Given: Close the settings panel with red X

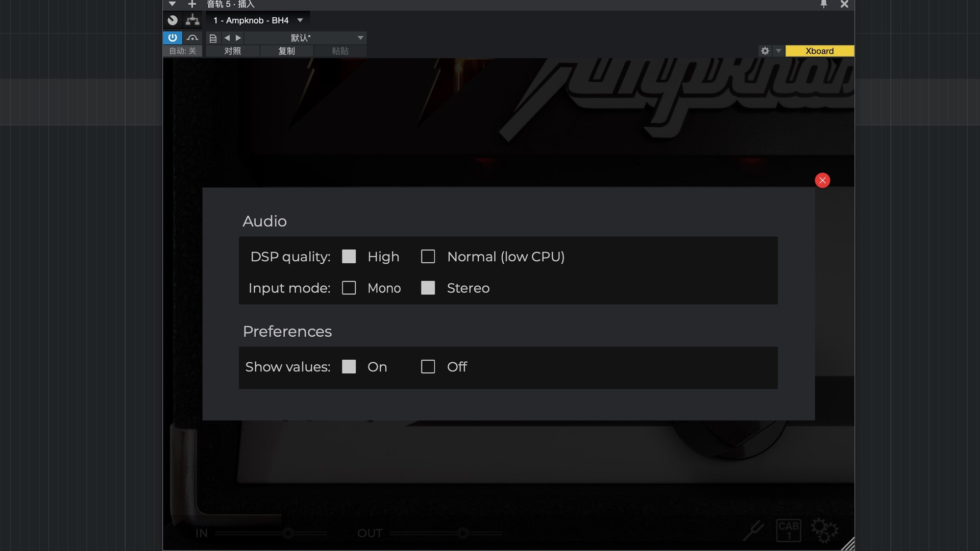Looking at the screenshot, I should (x=822, y=181).
